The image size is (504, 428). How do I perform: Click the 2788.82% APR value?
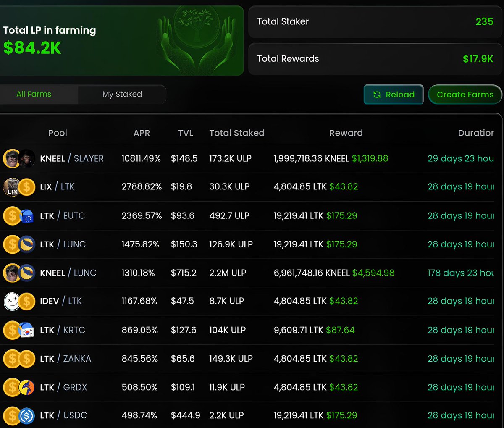142,187
